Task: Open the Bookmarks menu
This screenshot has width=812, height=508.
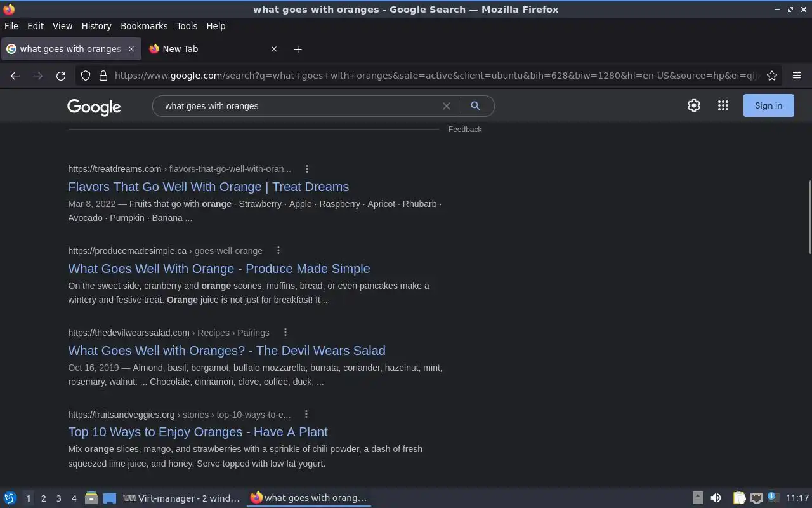Action: point(144,26)
